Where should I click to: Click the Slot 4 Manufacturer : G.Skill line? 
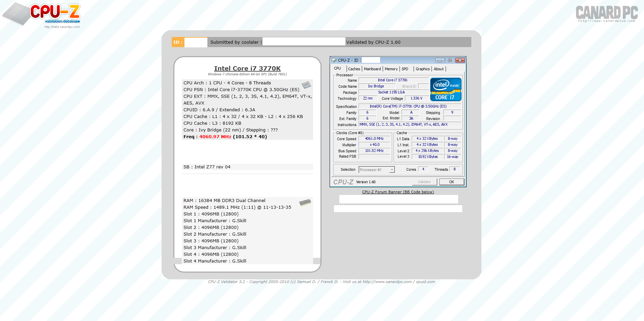[215, 261]
